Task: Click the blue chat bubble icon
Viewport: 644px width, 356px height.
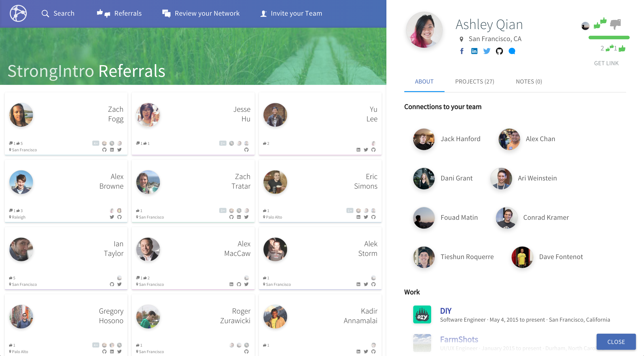Action: tap(512, 51)
